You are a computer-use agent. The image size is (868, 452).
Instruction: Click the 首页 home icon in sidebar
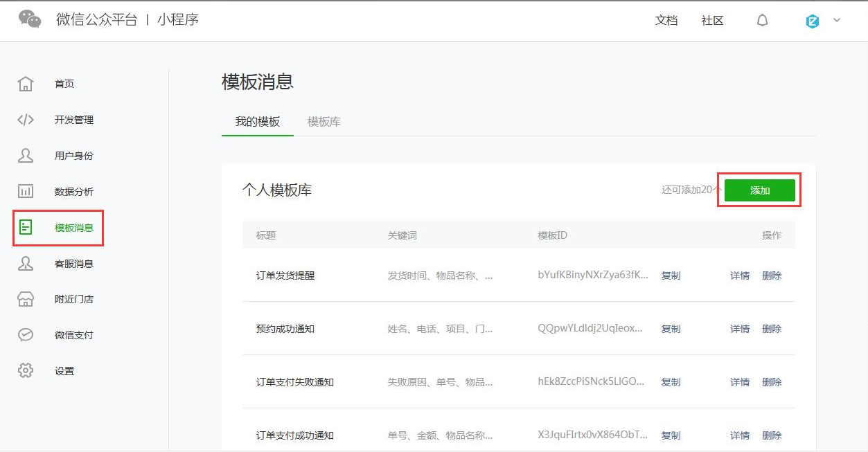[x=26, y=84]
